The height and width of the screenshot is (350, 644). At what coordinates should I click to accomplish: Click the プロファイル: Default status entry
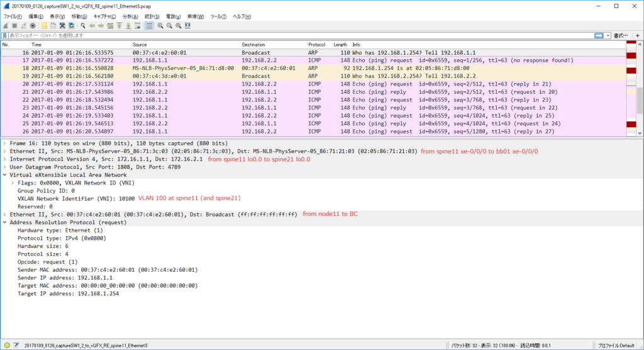tap(616, 346)
